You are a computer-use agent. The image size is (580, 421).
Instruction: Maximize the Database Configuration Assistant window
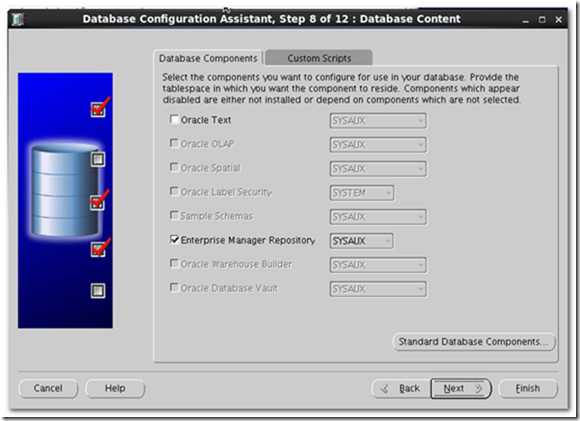(x=542, y=20)
